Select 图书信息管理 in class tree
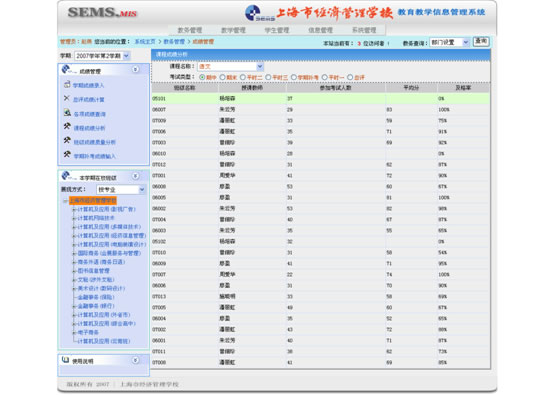 93,271
